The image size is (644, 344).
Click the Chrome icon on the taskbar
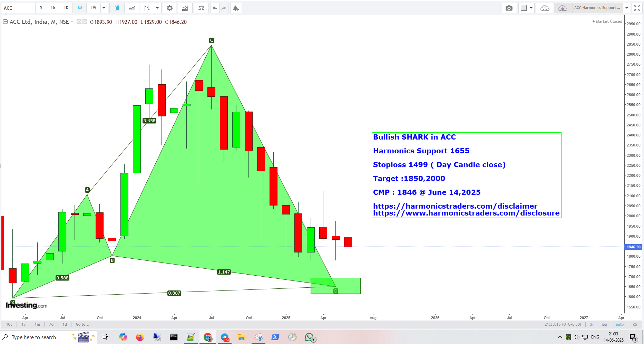click(207, 337)
